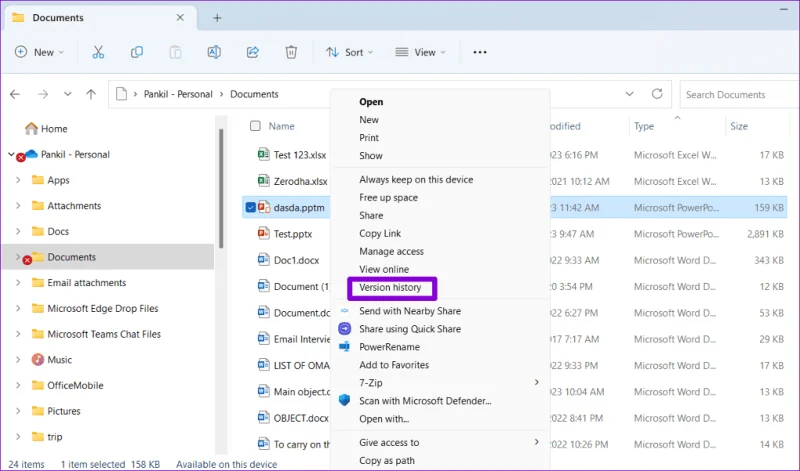
Task: Select Always keep on this device
Action: pos(416,179)
